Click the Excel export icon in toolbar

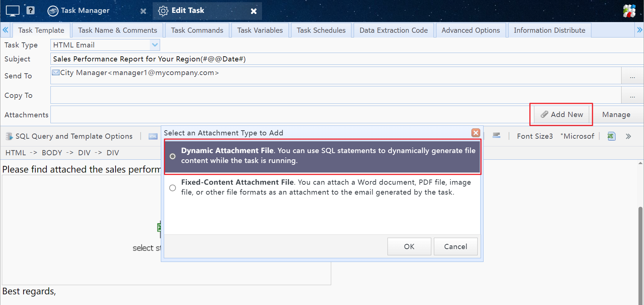point(611,136)
